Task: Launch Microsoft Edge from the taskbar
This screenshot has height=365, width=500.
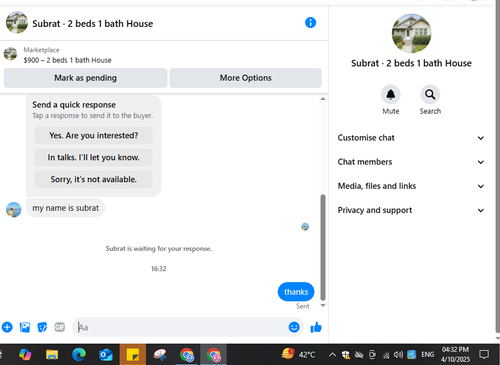Action: [x=79, y=354]
